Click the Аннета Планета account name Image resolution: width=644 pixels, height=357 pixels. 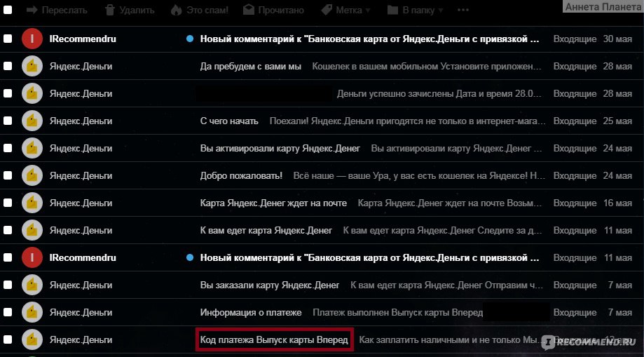coord(603,6)
